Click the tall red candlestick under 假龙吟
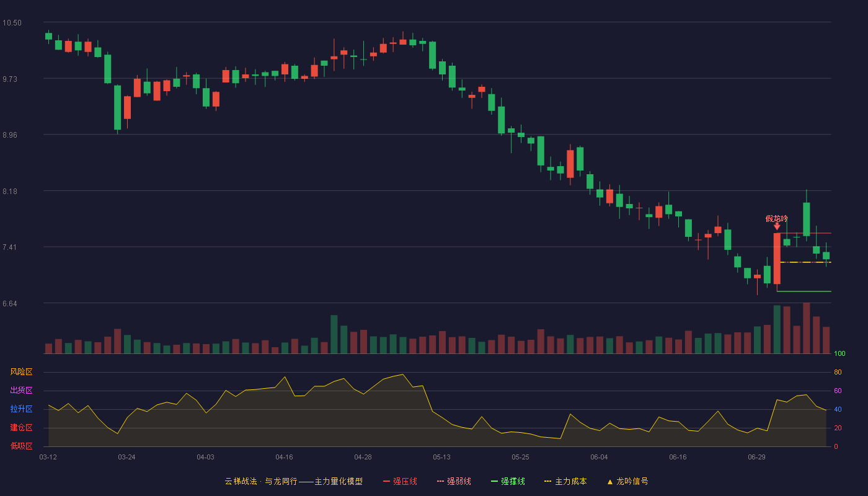Viewport: 868px width, 496px height. pos(777,259)
